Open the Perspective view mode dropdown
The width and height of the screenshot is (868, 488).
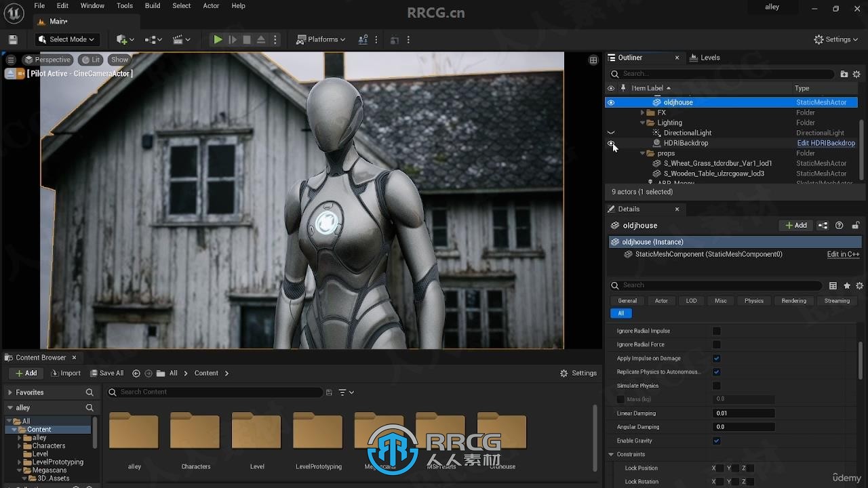tap(47, 60)
